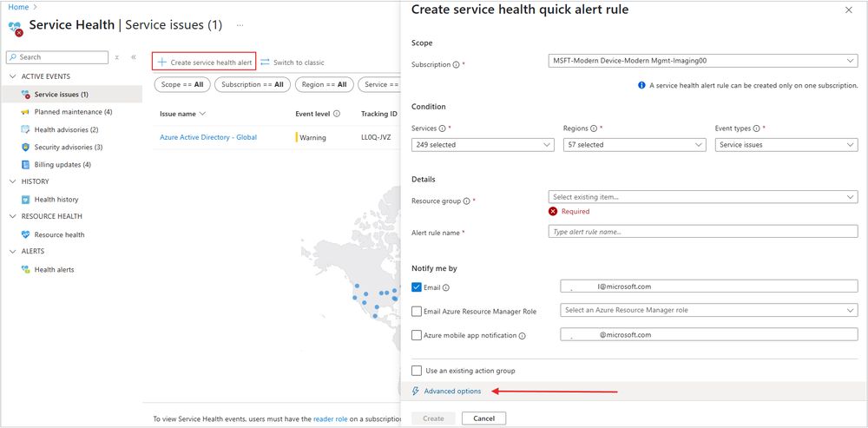Check Use an existing action group

click(x=417, y=371)
